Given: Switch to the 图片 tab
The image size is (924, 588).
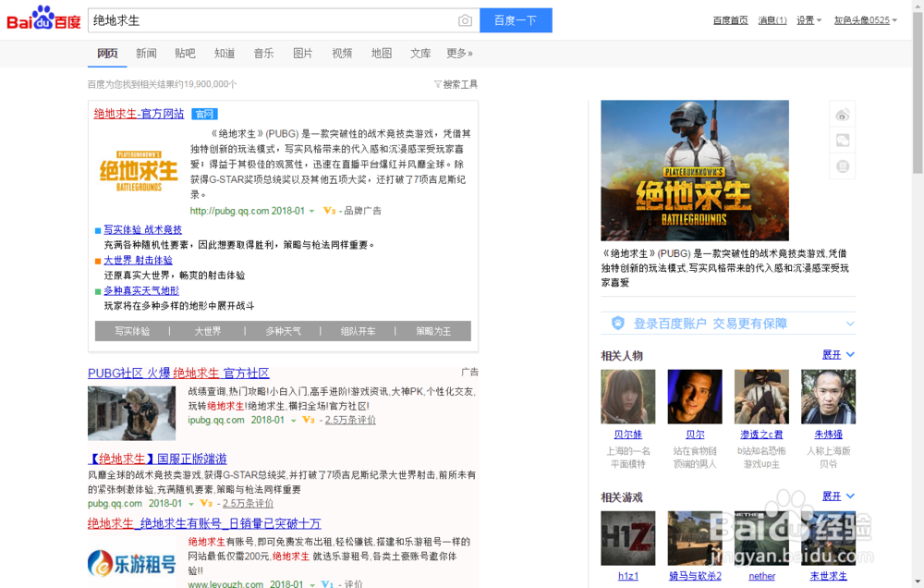Looking at the screenshot, I should 303,53.
